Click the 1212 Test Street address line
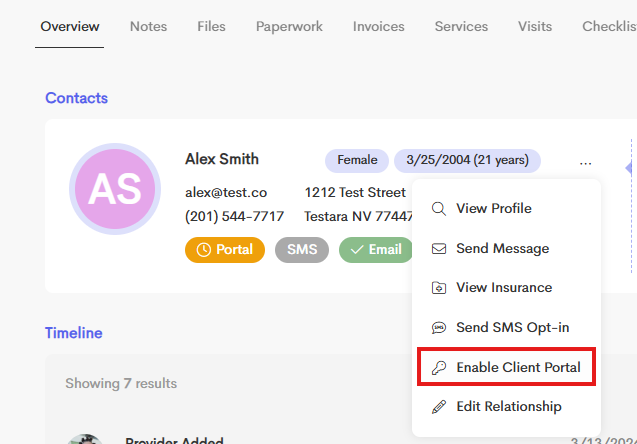Screen dimensions: 637x444 coord(355,192)
